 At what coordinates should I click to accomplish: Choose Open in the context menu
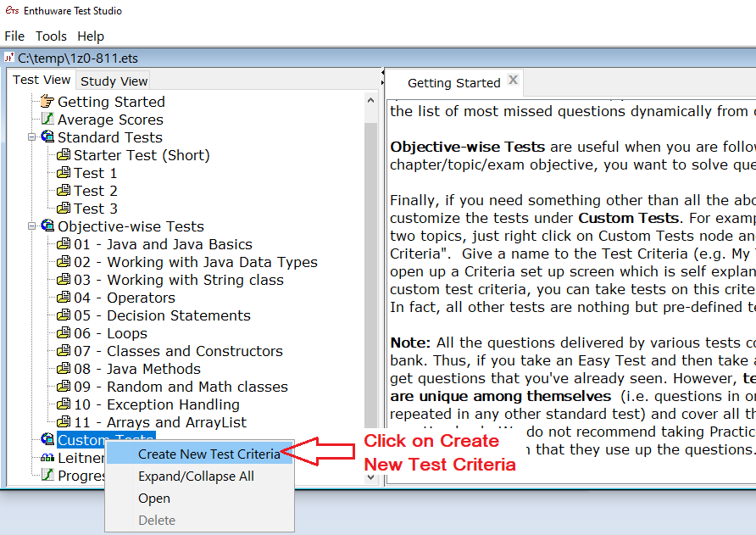click(x=154, y=499)
